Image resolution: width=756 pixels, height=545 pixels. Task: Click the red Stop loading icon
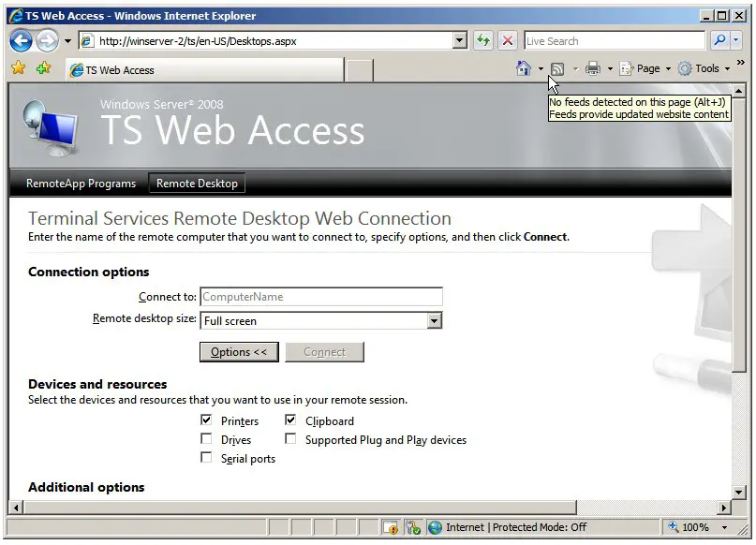pyautogui.click(x=507, y=40)
